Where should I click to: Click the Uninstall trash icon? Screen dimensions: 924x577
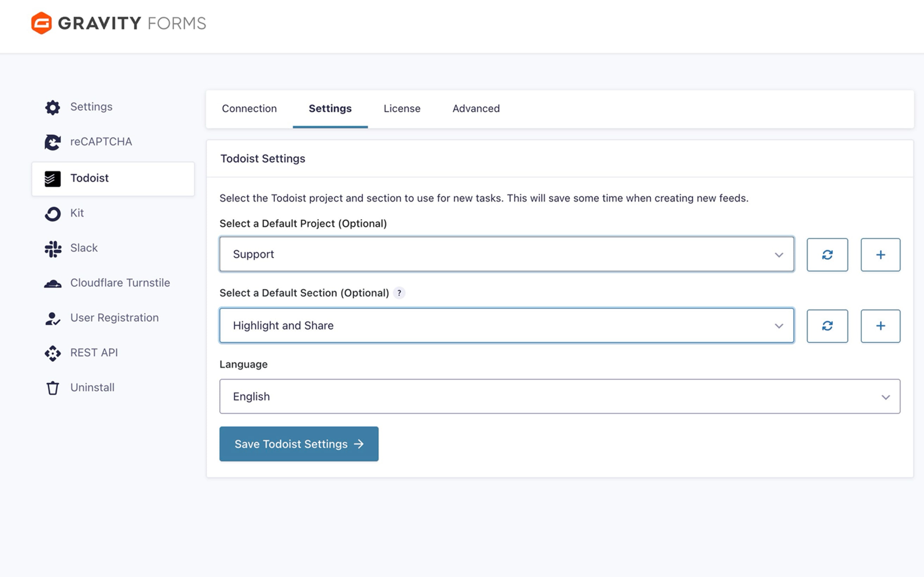click(53, 388)
